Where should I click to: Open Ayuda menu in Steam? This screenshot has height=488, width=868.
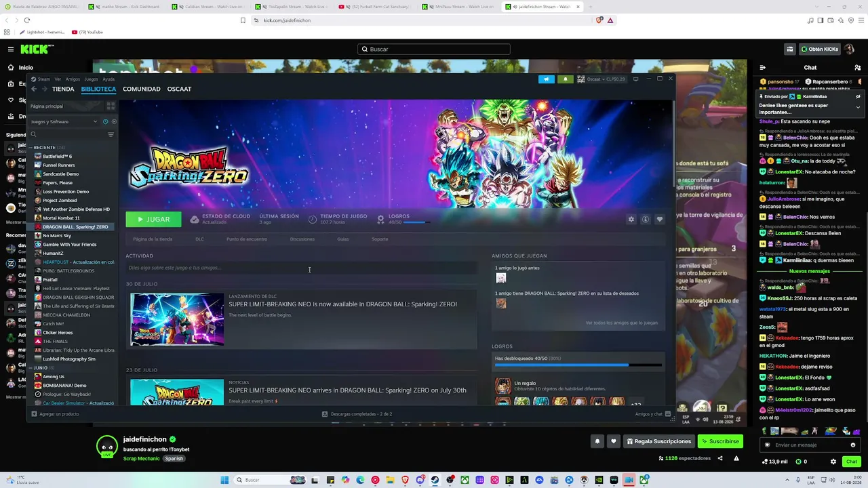pyautogui.click(x=108, y=79)
